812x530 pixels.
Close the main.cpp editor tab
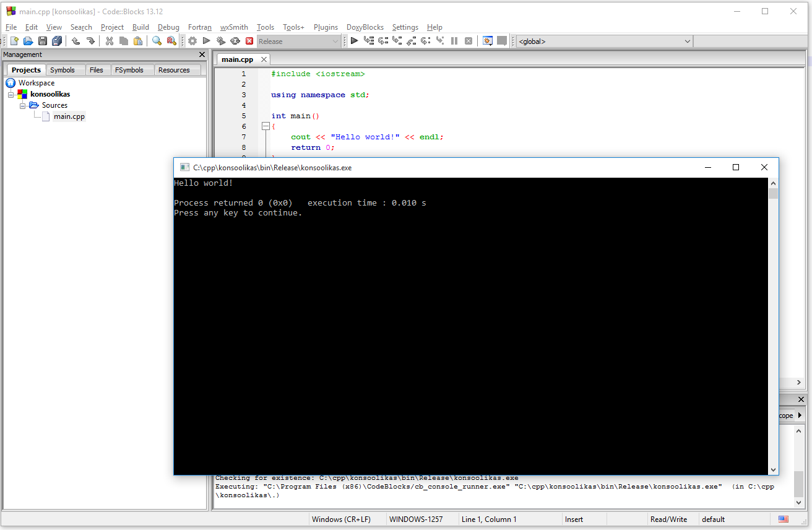click(264, 59)
